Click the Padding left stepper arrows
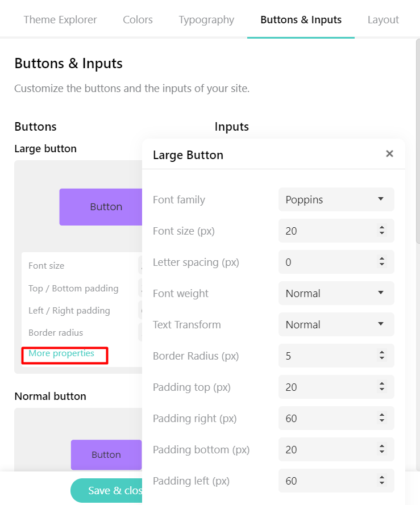This screenshot has width=420, height=505. click(382, 481)
